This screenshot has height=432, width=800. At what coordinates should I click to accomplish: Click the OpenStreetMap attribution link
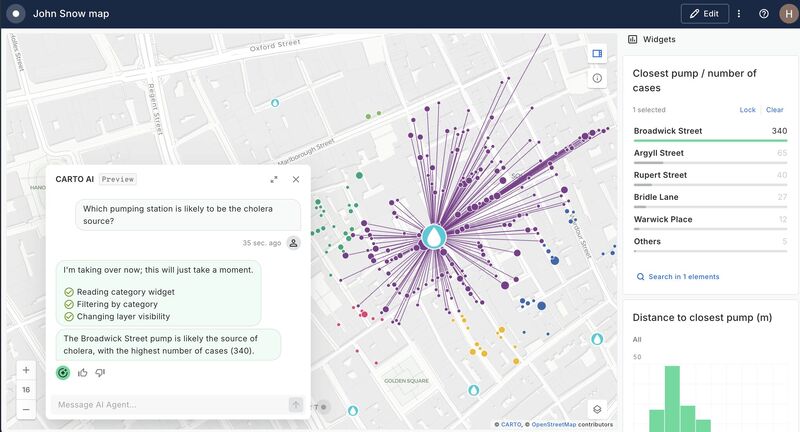[554, 424]
